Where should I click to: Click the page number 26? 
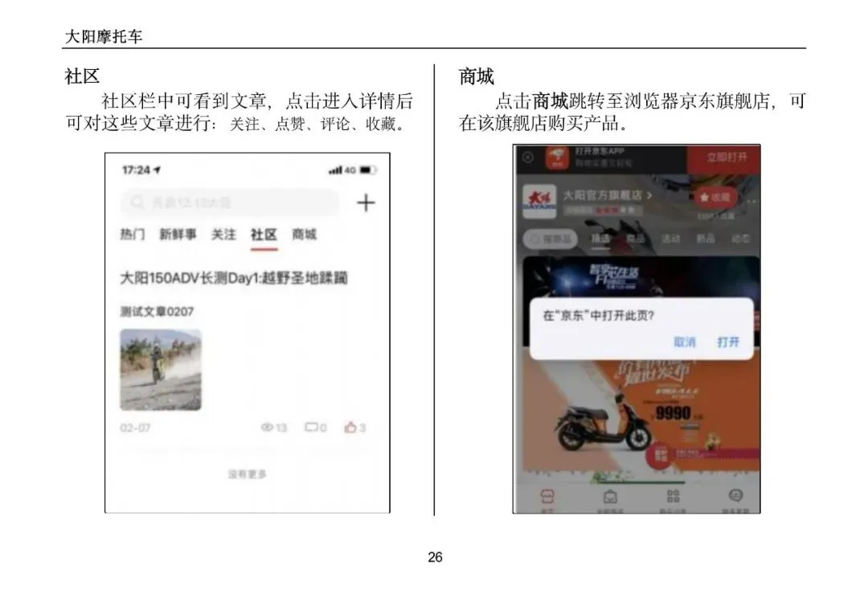click(435, 557)
